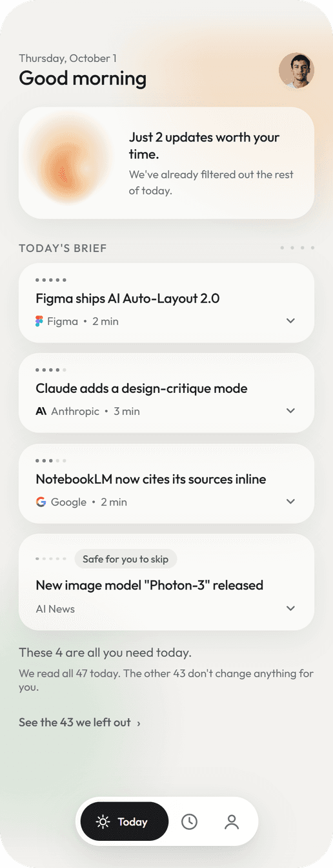Open 'Figma ships AI Auto-Layout 2.0' headline
The image size is (333, 868).
pyautogui.click(x=128, y=299)
